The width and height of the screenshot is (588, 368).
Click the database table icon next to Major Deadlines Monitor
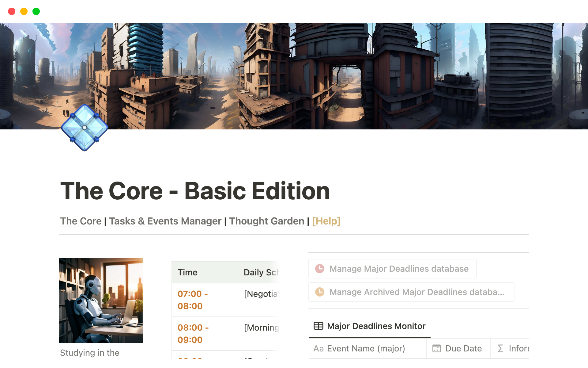(x=318, y=326)
